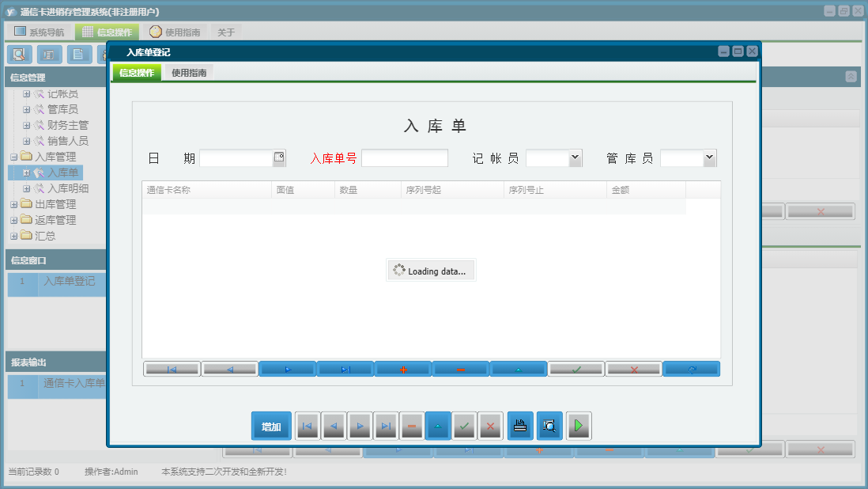Click square previous-record button in form toolbar
The width and height of the screenshot is (868, 489).
334,426
